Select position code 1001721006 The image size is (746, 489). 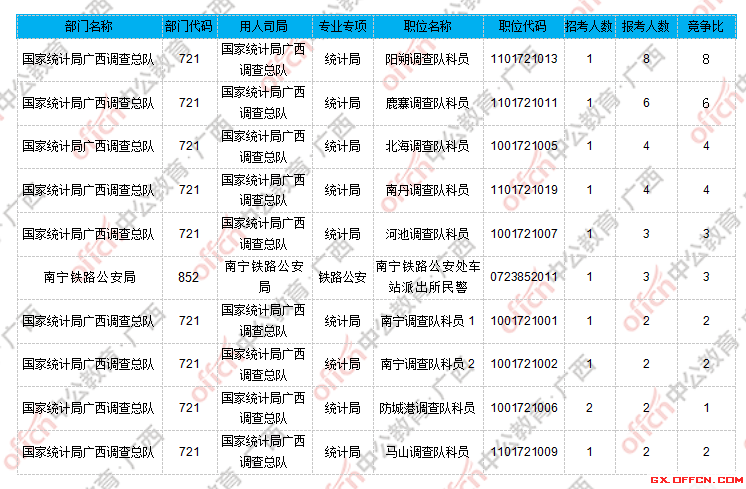[x=524, y=408]
